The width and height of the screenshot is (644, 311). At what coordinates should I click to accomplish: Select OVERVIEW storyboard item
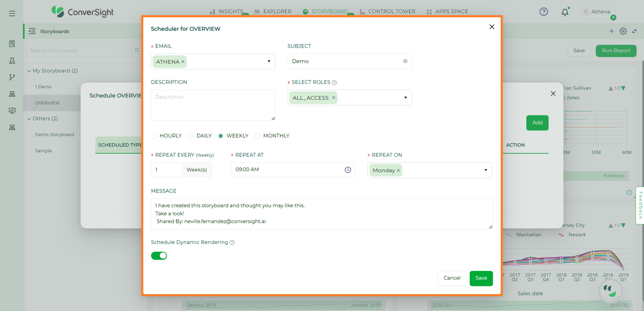[48, 103]
